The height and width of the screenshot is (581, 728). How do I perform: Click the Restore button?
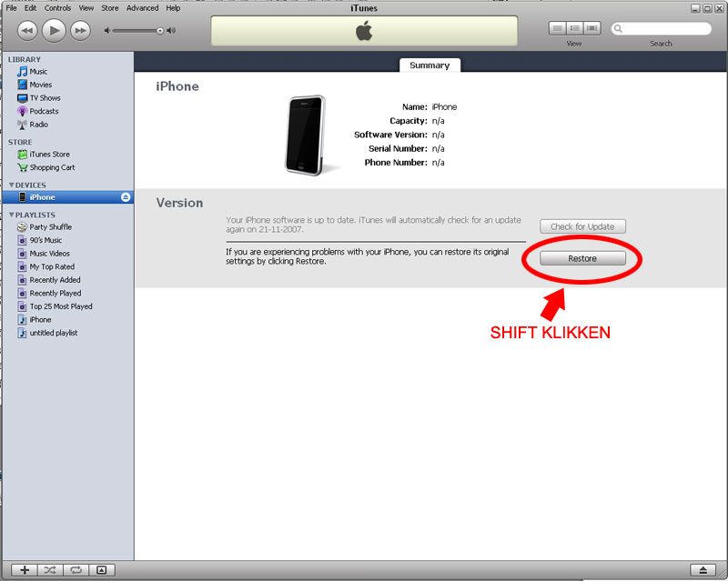[x=582, y=258]
